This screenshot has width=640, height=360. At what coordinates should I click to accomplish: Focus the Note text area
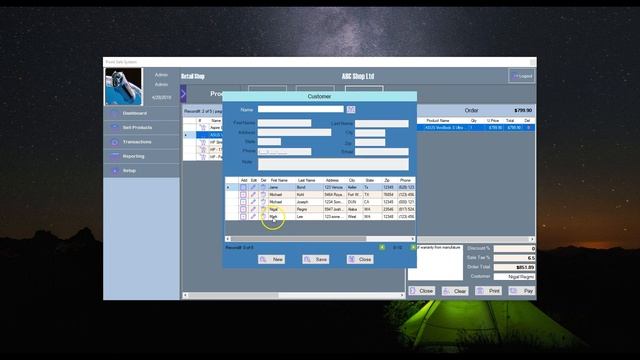pyautogui.click(x=333, y=164)
